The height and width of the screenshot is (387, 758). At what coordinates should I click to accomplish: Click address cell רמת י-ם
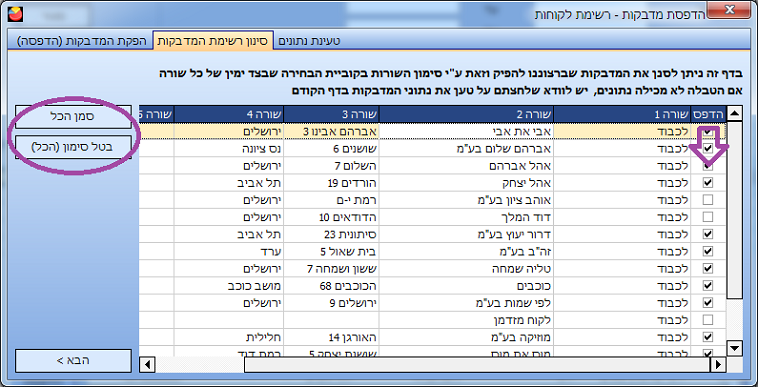(332, 200)
